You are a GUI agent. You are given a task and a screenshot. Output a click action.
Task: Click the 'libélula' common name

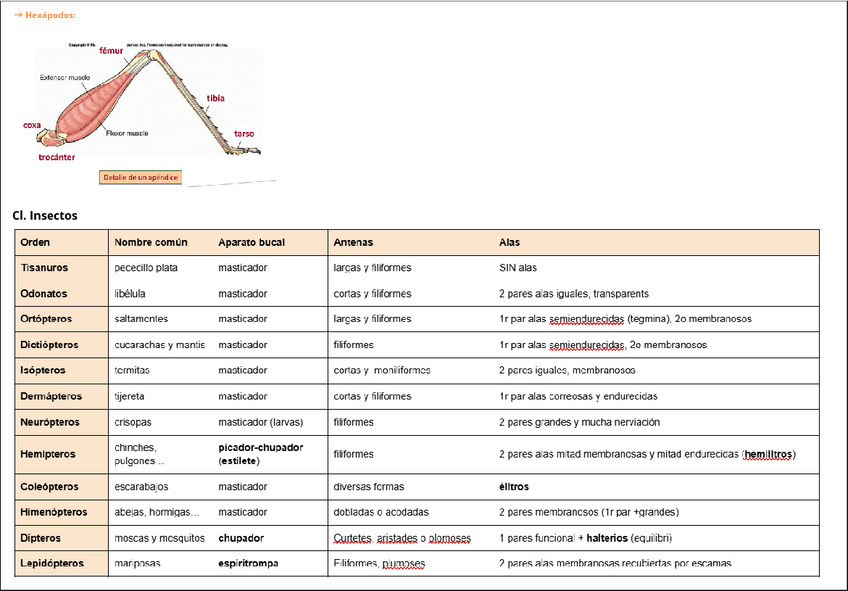(x=130, y=294)
